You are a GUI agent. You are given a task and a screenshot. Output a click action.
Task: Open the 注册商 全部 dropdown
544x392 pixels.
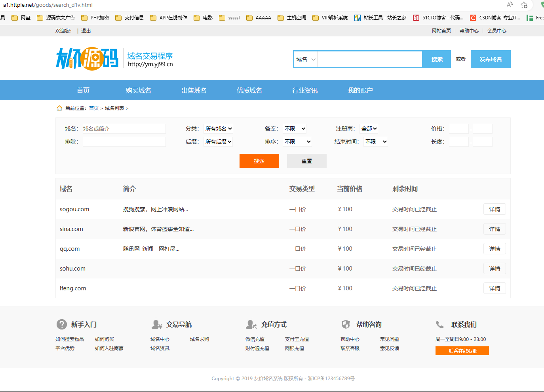369,129
